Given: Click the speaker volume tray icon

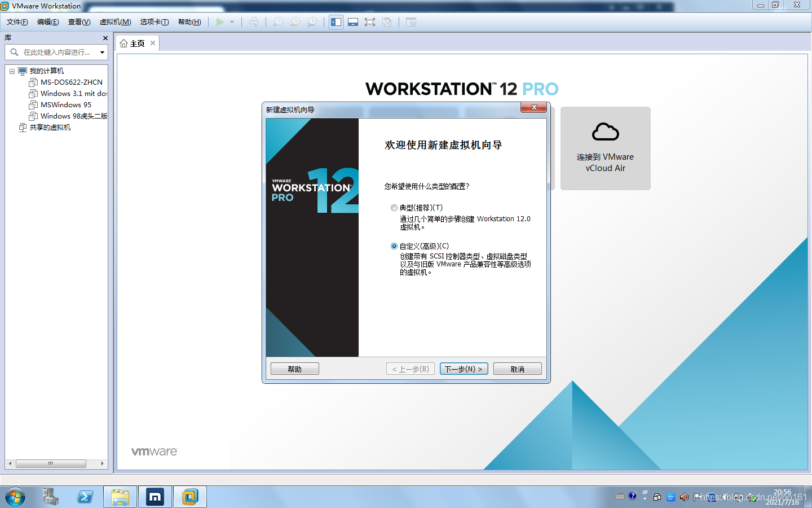Looking at the screenshot, I should pos(683,497).
